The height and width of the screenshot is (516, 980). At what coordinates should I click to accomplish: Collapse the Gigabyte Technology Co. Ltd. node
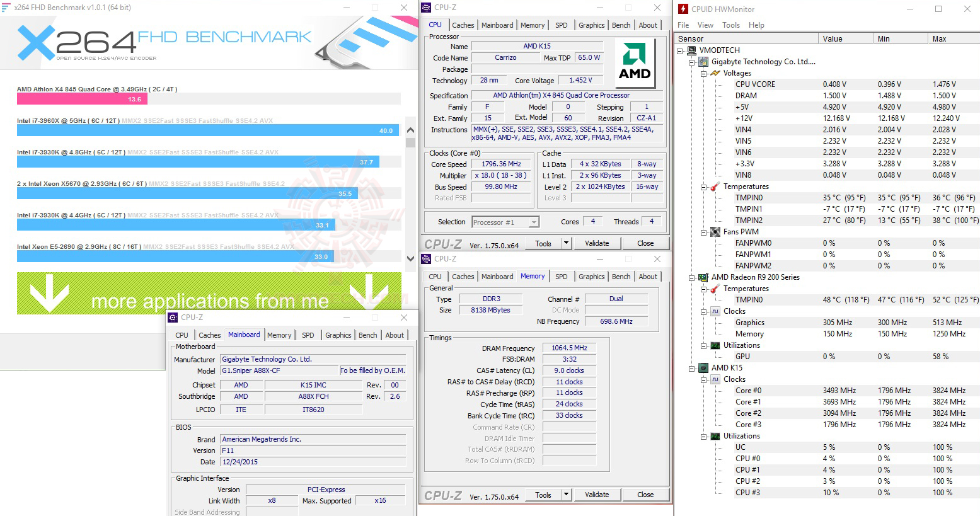click(692, 62)
